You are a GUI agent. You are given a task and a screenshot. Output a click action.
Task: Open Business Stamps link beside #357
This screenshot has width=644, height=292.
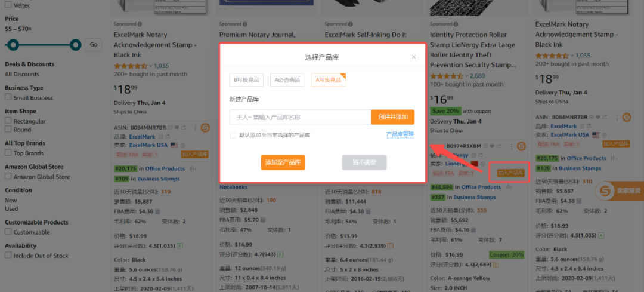pyautogui.click(x=475, y=198)
